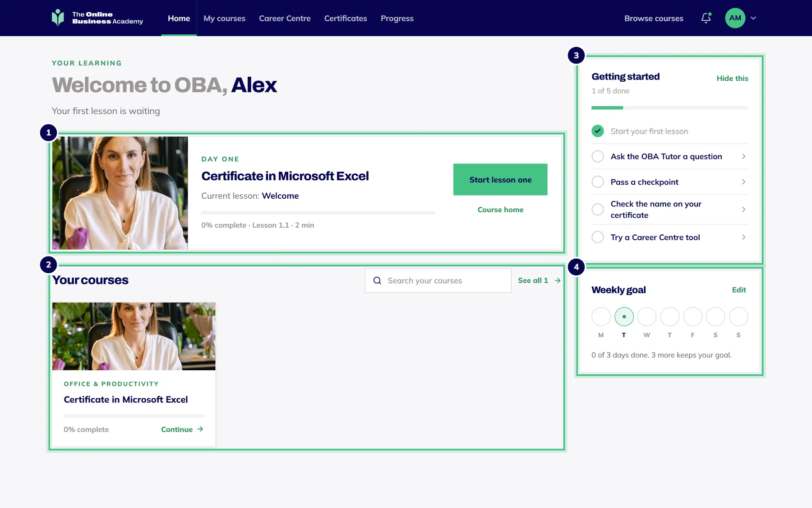The height and width of the screenshot is (508, 812).
Task: Click the Day One Certificate in Microsoft Excel heading
Action: (x=285, y=176)
